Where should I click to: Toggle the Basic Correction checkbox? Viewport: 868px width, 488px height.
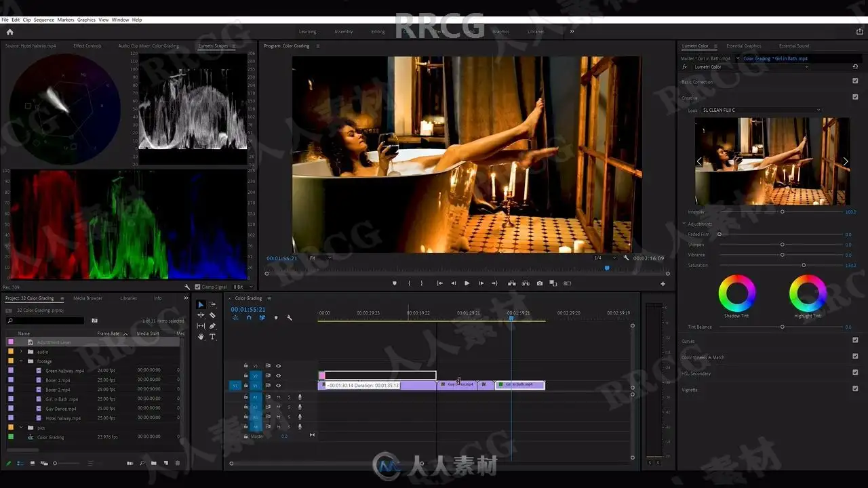click(x=855, y=81)
